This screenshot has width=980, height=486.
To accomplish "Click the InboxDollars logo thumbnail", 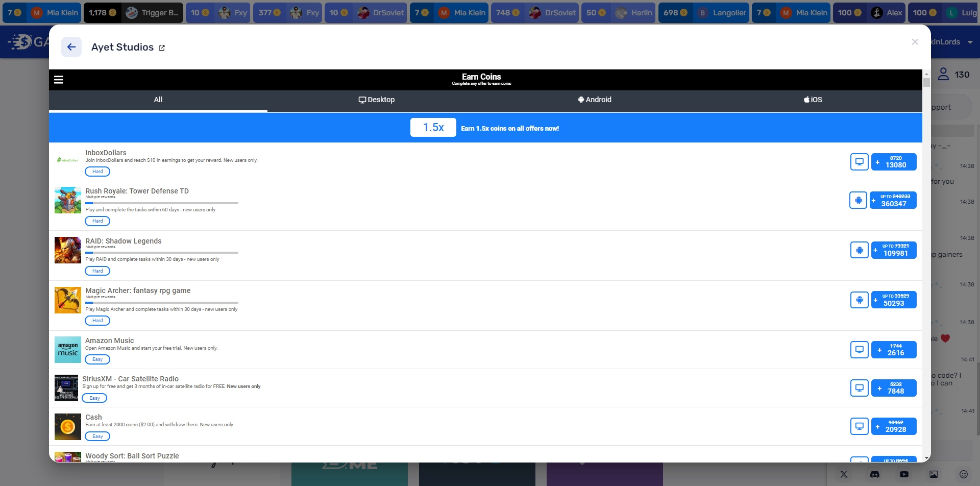I will pyautogui.click(x=68, y=160).
